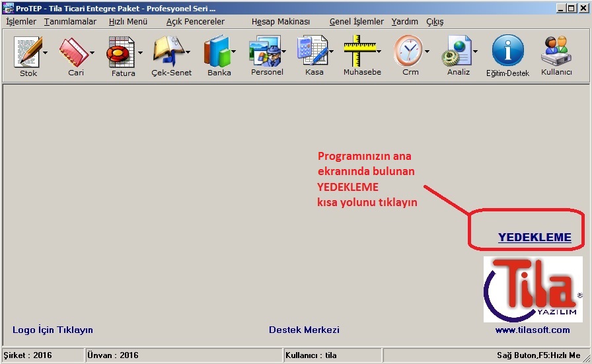Click the Logo İçin Tıklayın link
592x364 pixels.
pos(53,330)
